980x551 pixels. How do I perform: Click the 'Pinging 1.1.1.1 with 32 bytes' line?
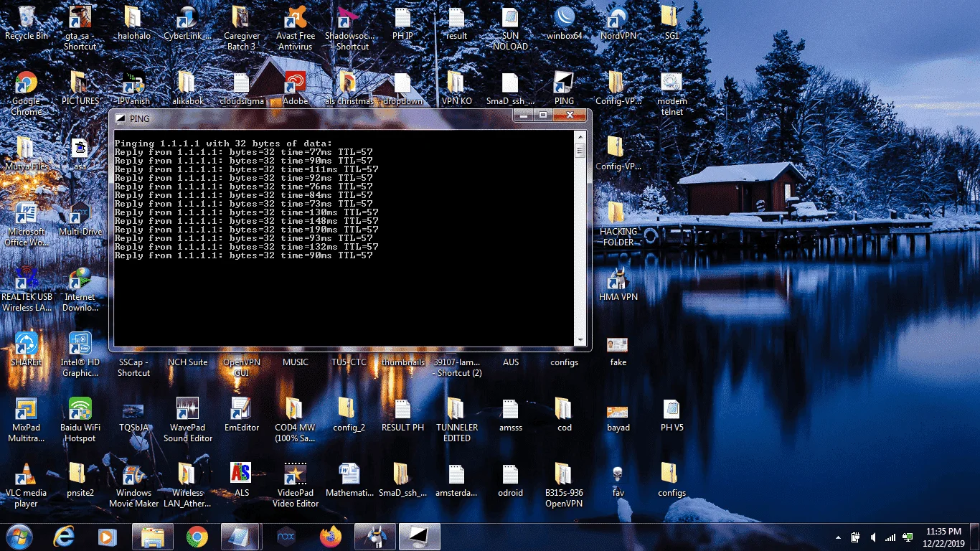click(x=224, y=143)
